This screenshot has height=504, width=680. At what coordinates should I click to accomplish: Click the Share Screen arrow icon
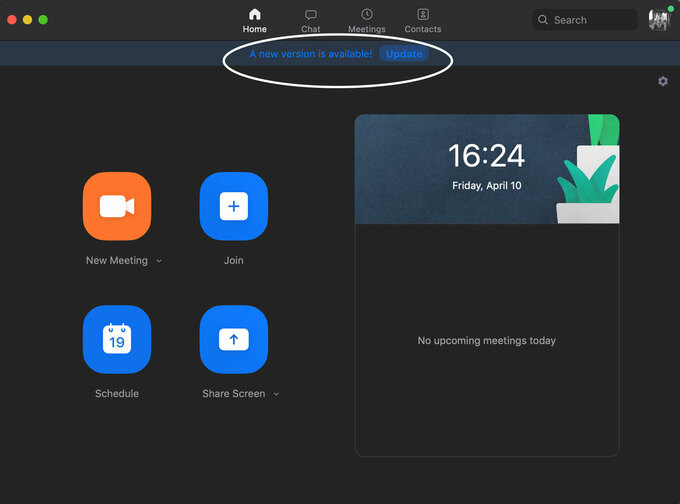point(234,339)
